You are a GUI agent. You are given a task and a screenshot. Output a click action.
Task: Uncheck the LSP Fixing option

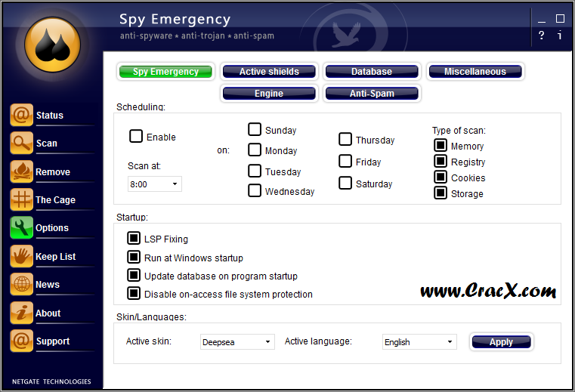(x=134, y=238)
